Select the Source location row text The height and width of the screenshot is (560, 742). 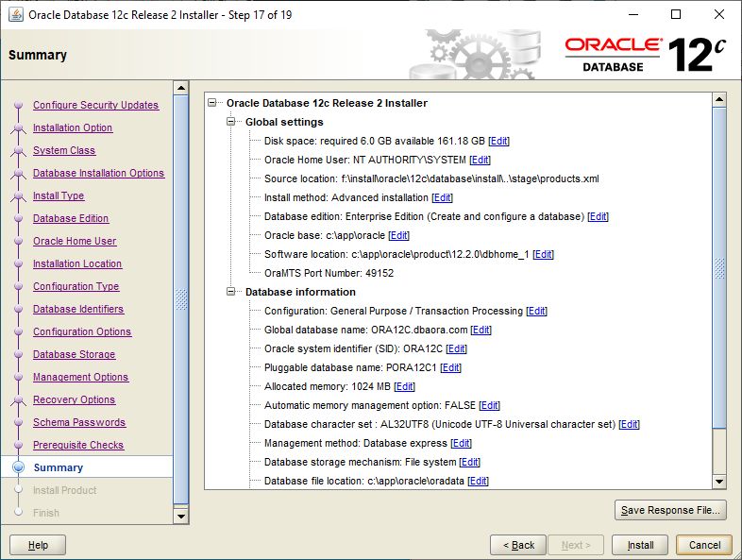pos(431,178)
